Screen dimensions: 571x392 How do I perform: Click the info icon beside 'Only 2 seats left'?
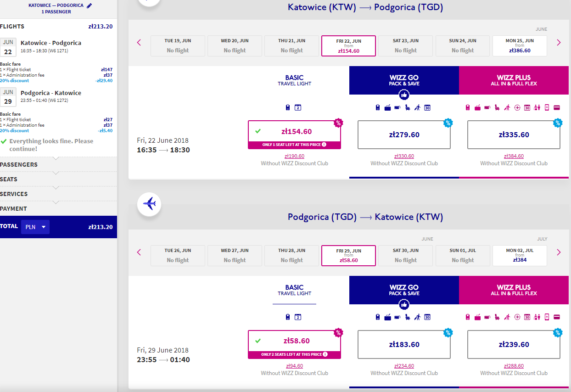pos(325,354)
